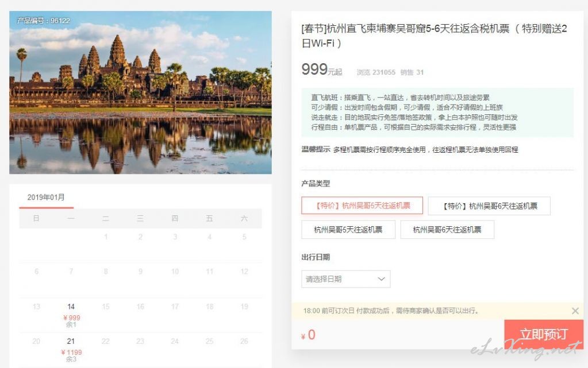Switch to the 2019年01月 calendar tab
The height and width of the screenshot is (368, 588).
[x=46, y=197]
